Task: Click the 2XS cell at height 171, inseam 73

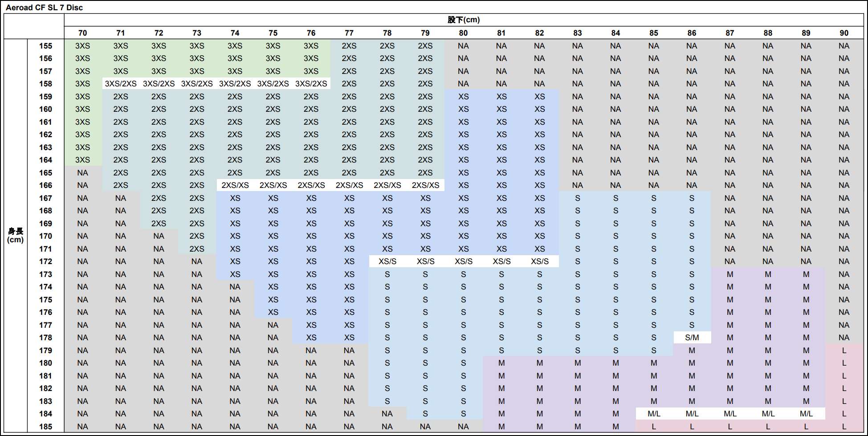Action: click(197, 249)
